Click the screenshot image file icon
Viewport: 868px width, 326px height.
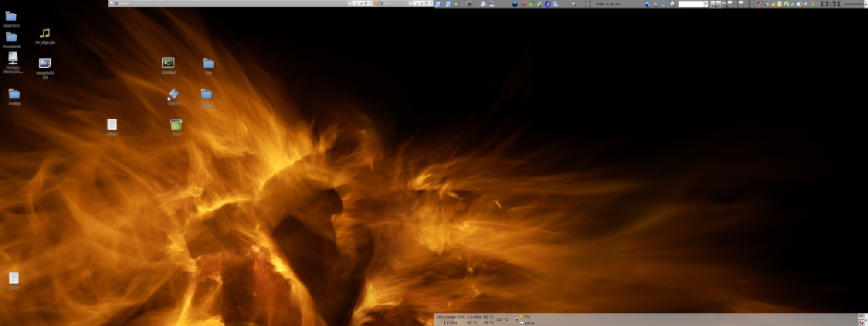pos(45,64)
